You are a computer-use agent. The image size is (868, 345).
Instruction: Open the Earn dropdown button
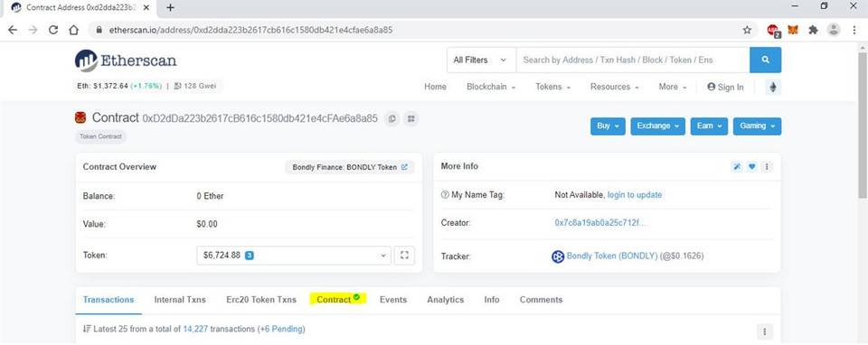click(x=709, y=126)
